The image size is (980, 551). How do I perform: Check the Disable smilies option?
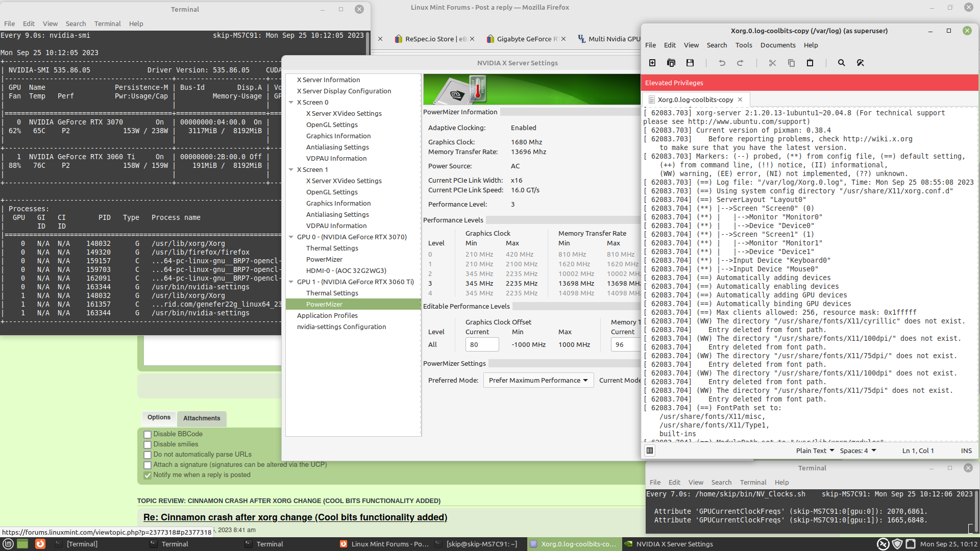(148, 444)
